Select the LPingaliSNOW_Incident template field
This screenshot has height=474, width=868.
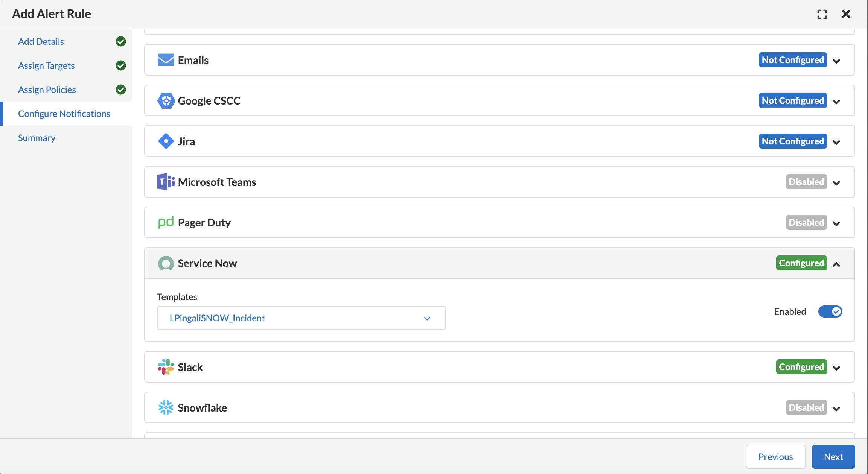[301, 318]
